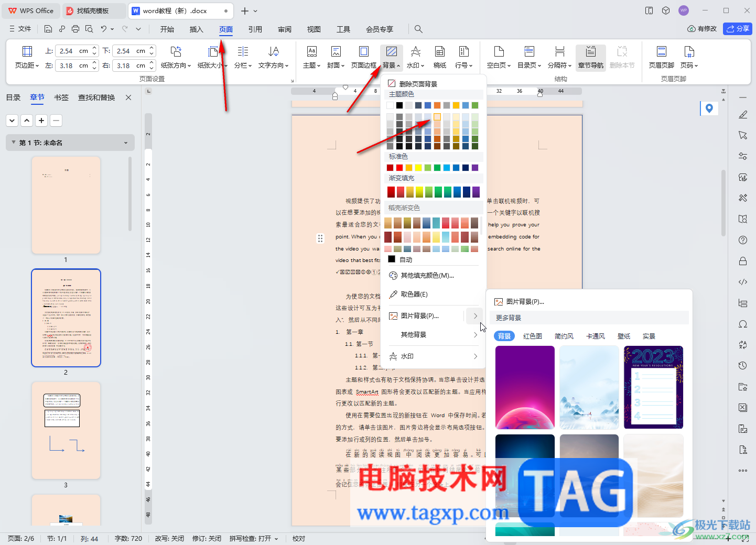Open the Line numbers (行号) tool
Image resolution: width=756 pixels, height=545 pixels.
464,58
